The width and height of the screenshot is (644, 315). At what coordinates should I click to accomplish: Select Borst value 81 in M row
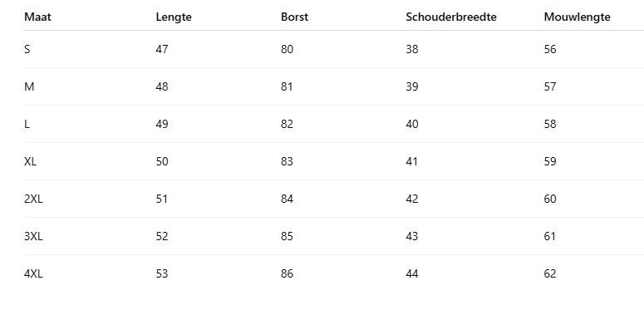(x=287, y=86)
